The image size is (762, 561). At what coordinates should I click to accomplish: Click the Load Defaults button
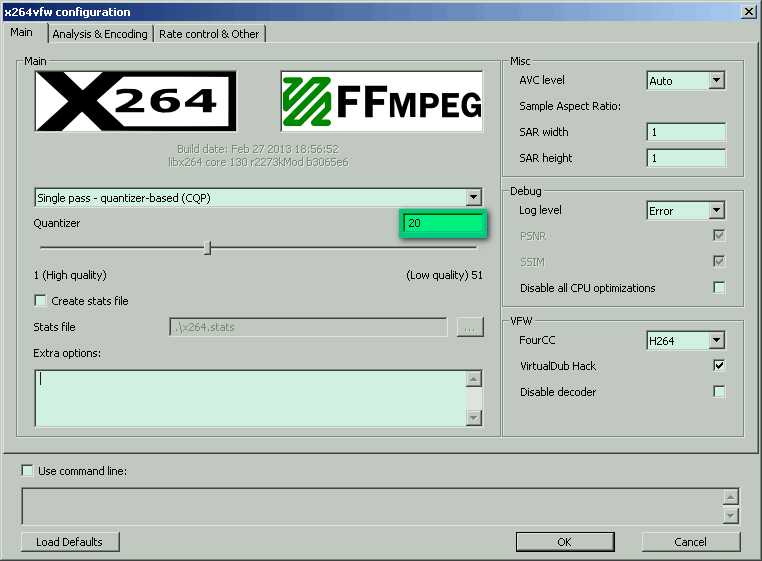tap(70, 542)
